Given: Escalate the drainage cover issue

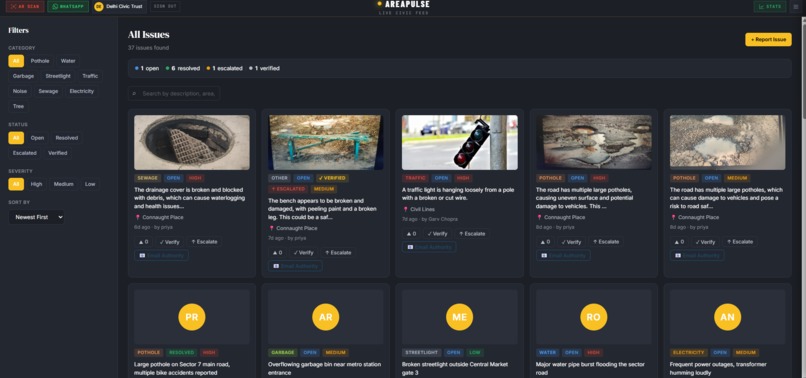Looking at the screenshot, I should pyautogui.click(x=204, y=242).
